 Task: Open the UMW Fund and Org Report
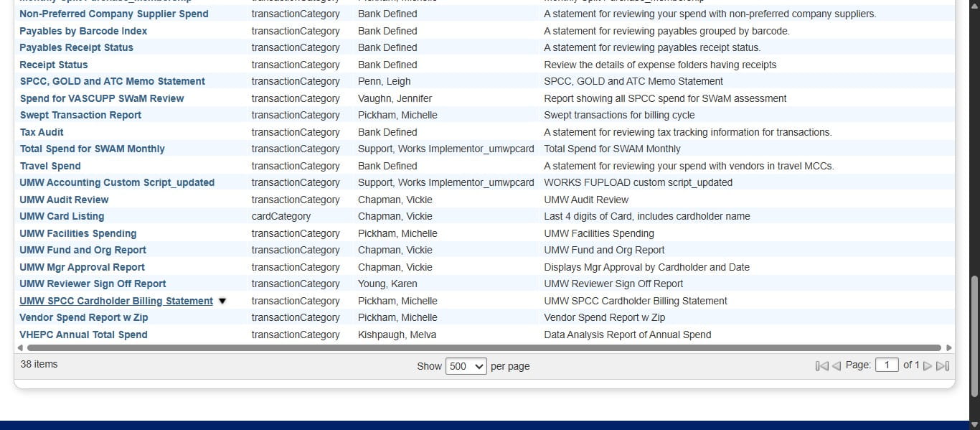(x=82, y=250)
